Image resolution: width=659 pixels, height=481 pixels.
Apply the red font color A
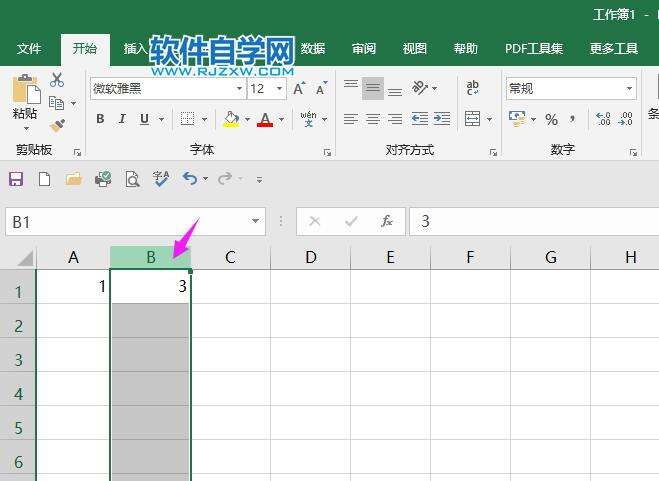click(x=265, y=119)
